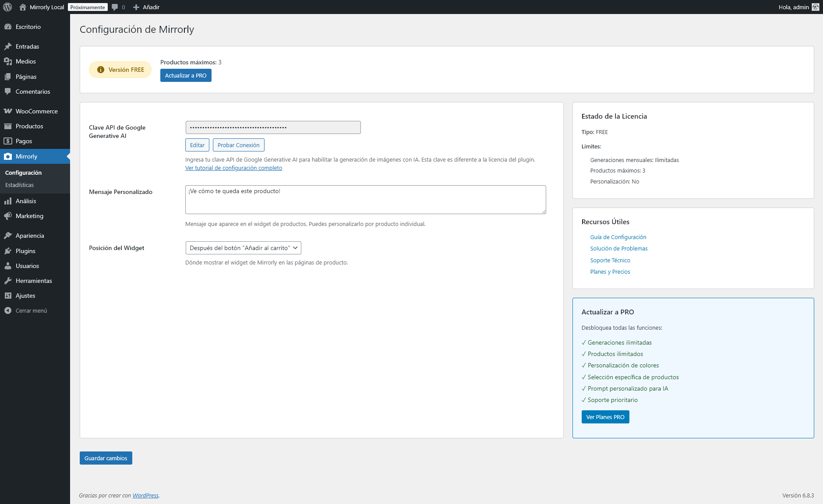Open the Mirrorly camera icon in sidebar
This screenshot has width=823, height=504.
[x=8, y=156]
